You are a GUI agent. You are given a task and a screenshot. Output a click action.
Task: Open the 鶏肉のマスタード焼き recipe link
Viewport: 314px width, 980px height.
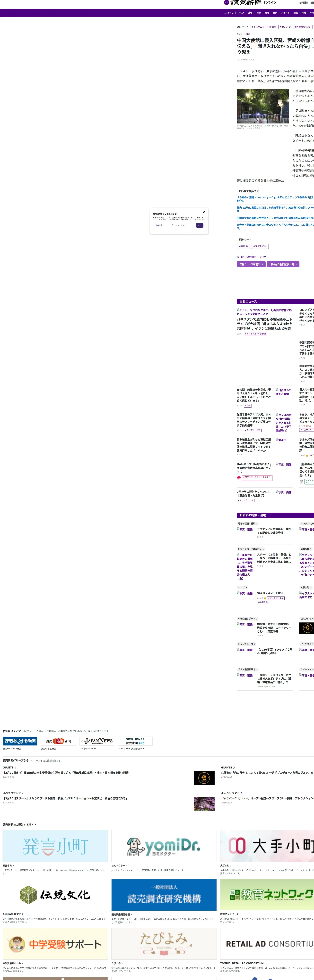(x=270, y=593)
